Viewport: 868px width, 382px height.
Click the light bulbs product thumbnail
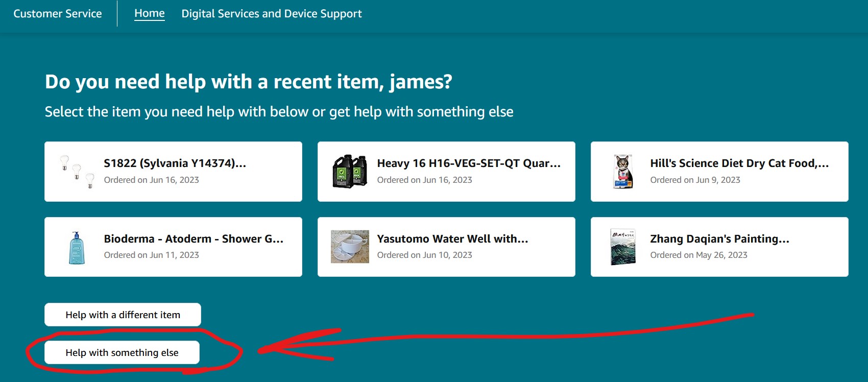tap(77, 172)
